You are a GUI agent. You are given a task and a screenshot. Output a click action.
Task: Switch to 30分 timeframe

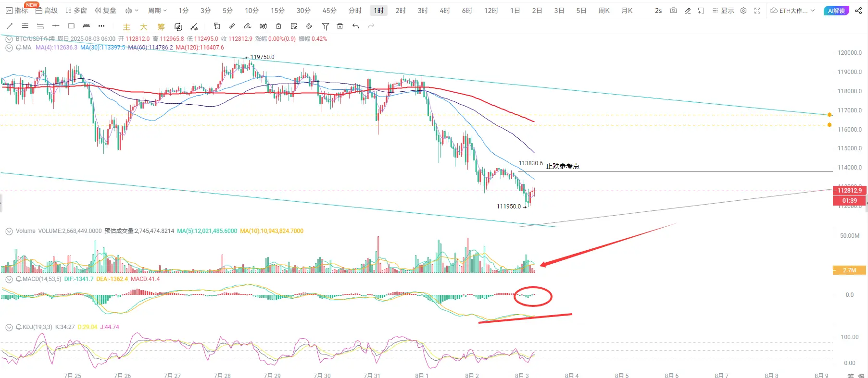pos(303,11)
